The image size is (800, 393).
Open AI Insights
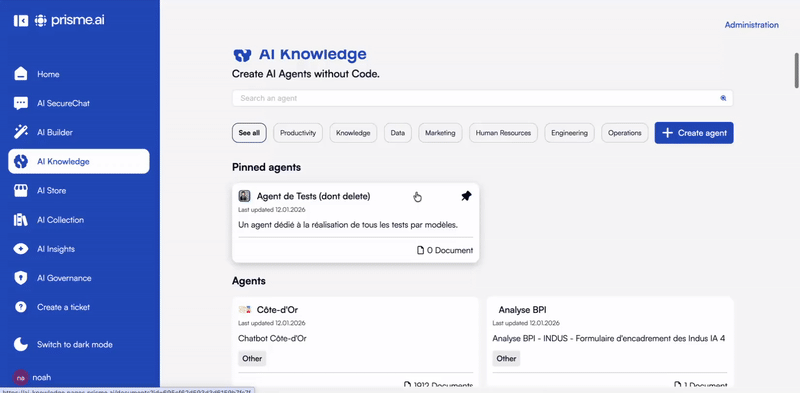79,249
